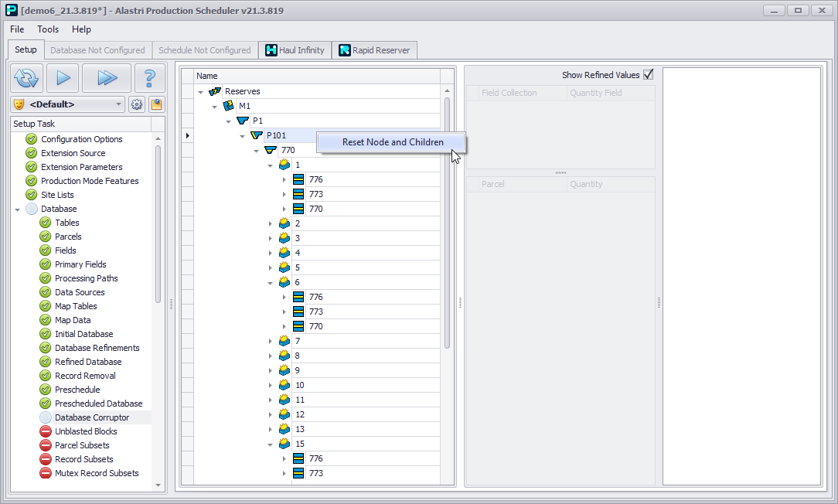The width and height of the screenshot is (838, 504).
Task: Click the Name column header
Action: 317,76
